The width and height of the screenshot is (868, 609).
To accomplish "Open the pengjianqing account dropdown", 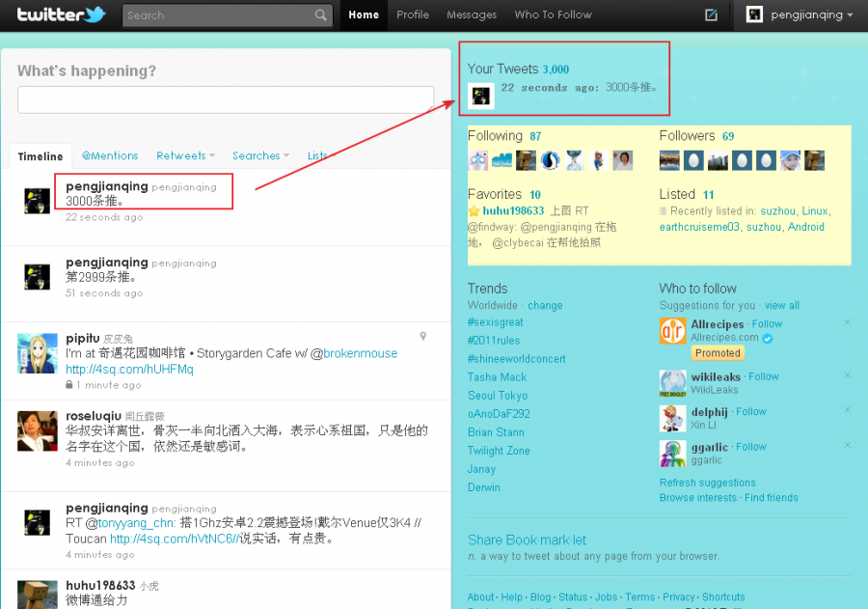I will click(x=800, y=14).
